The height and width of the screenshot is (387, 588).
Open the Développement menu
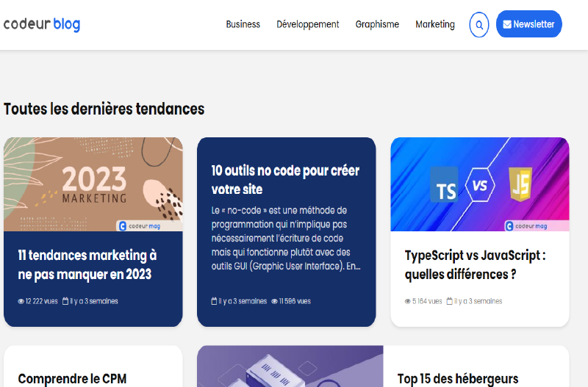pos(308,24)
